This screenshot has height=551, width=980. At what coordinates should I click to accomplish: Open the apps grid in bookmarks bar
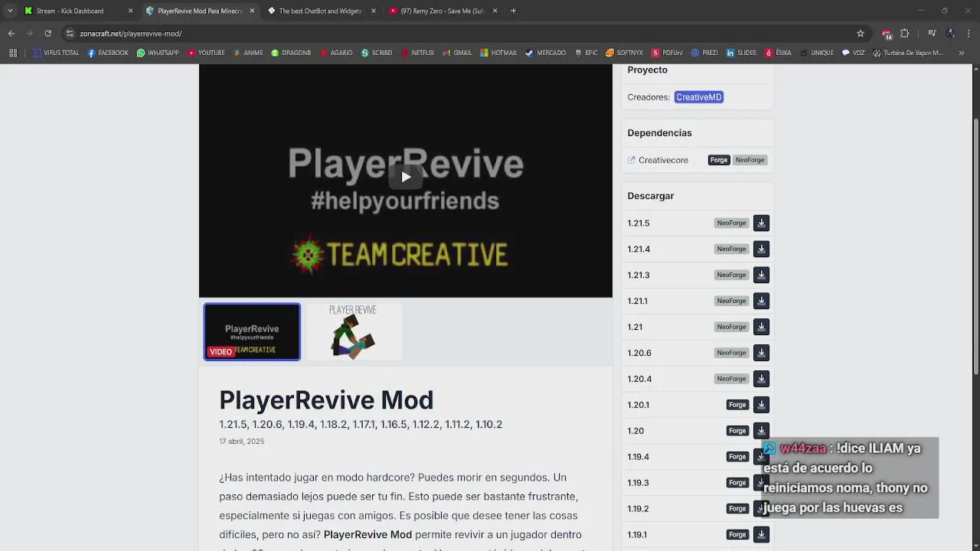(x=13, y=53)
